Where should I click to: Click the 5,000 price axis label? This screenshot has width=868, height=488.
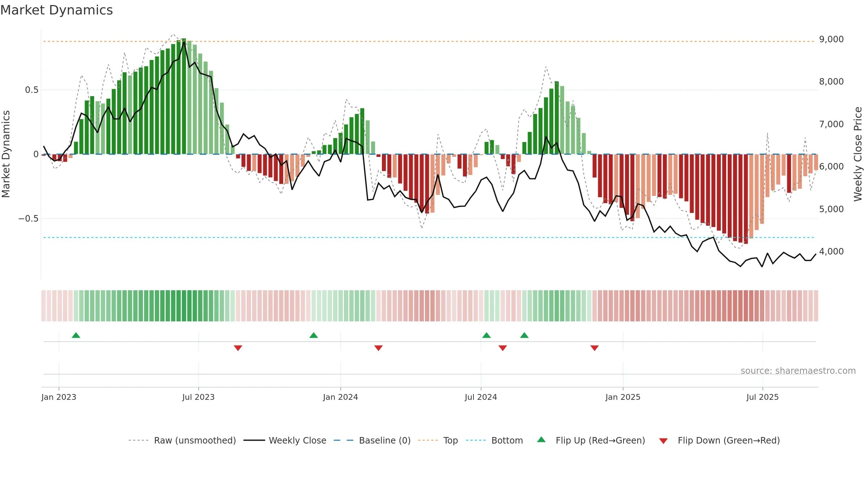click(x=831, y=209)
